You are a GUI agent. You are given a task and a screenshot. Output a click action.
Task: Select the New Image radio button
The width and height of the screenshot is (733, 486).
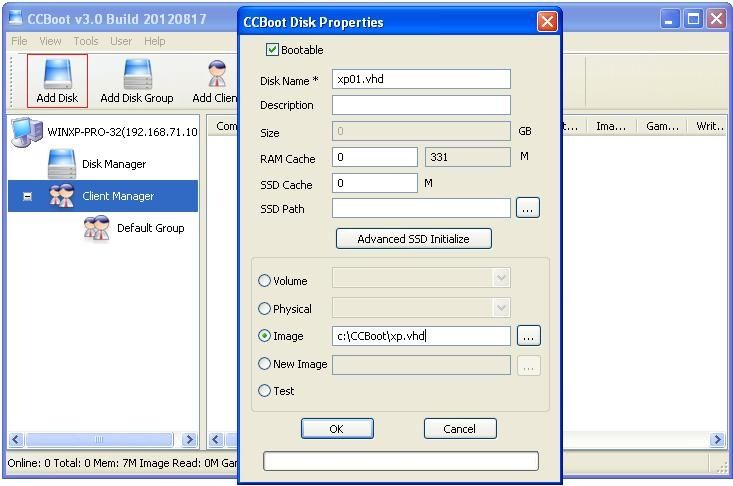pyautogui.click(x=265, y=363)
